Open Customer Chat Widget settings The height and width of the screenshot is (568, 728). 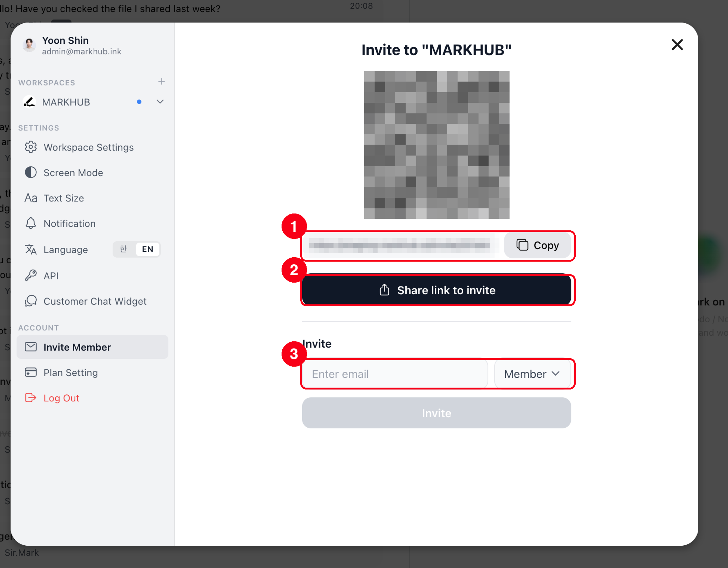point(92,301)
